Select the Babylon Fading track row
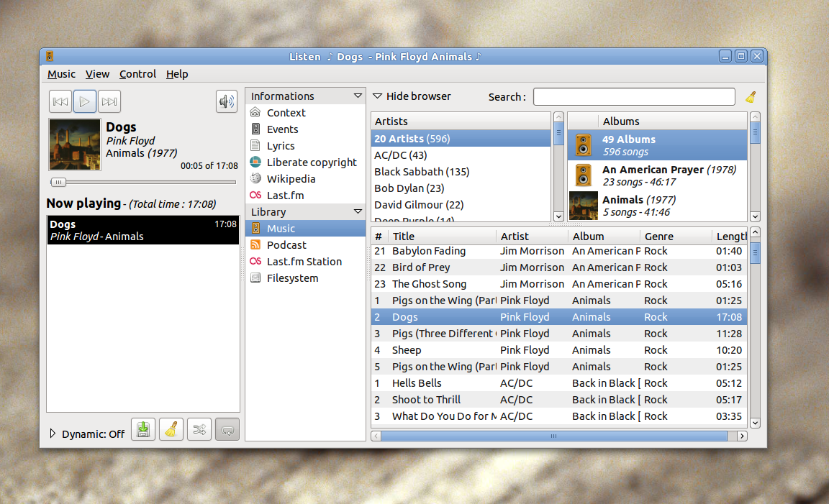The image size is (829, 504). 559,251
